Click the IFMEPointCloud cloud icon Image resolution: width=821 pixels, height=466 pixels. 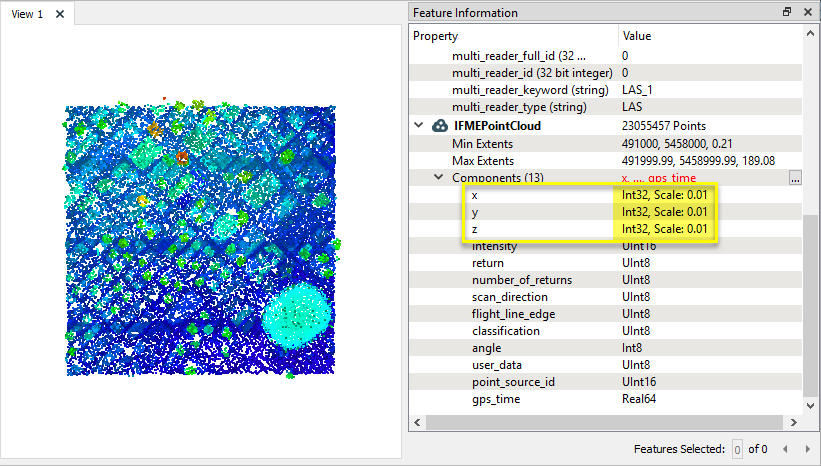440,126
